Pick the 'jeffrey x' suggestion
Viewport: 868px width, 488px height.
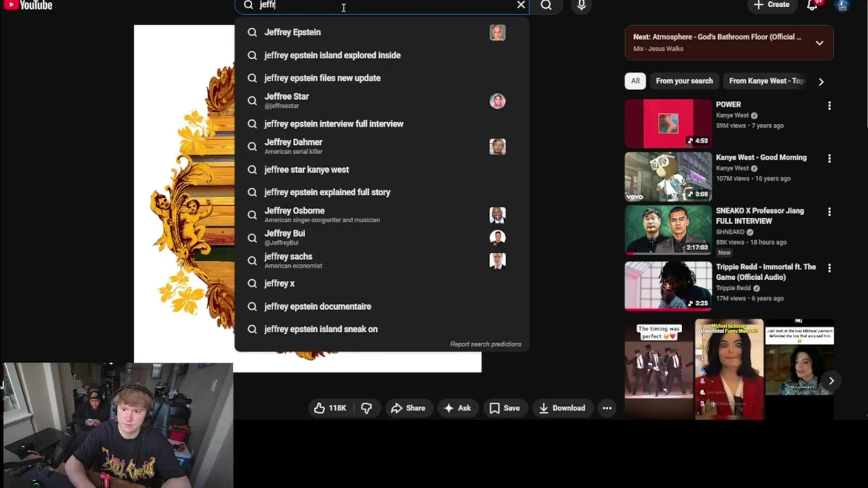(381, 283)
